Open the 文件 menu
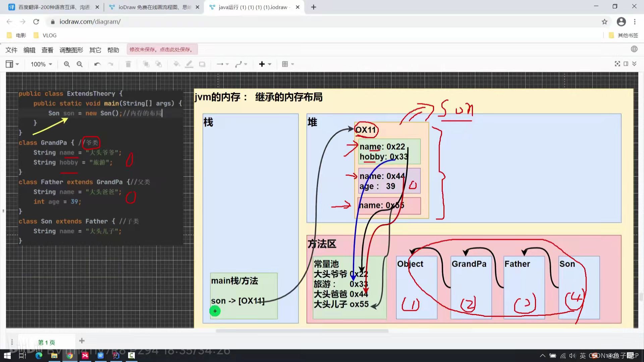This screenshot has height=362, width=644. (x=11, y=50)
